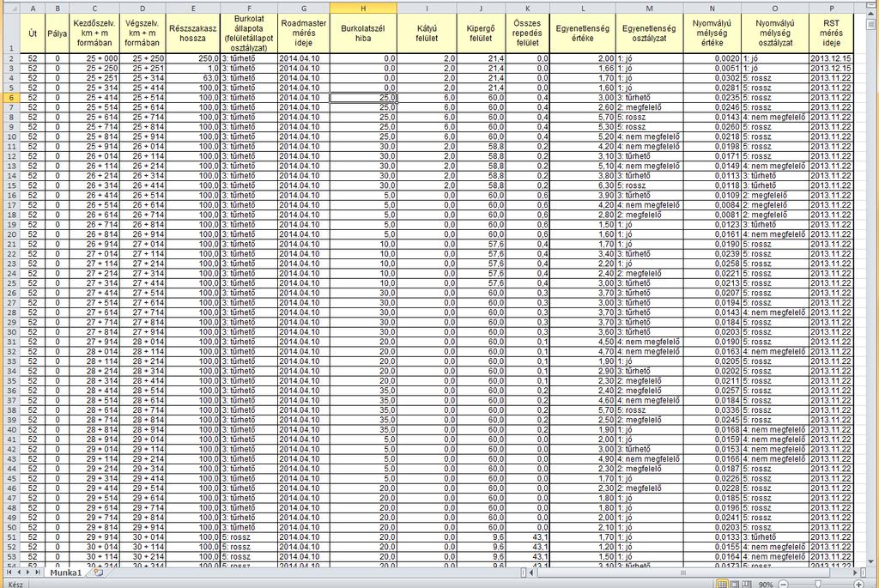
Task: Switch to Page Break Preview
Action: click(x=747, y=584)
